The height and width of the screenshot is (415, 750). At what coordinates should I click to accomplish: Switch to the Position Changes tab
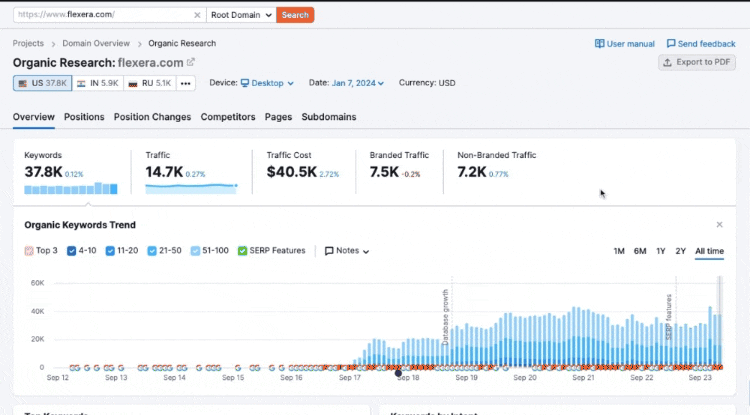click(x=152, y=117)
